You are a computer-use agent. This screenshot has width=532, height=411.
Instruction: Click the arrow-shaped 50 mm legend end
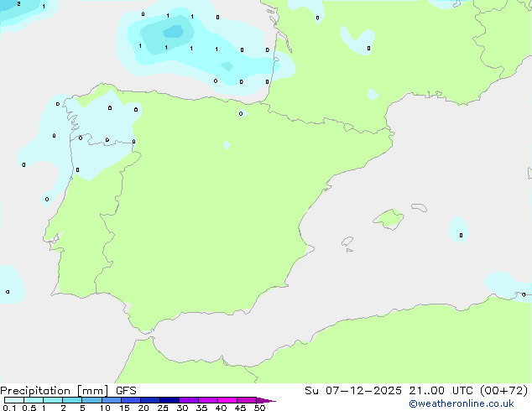[x=266, y=400]
